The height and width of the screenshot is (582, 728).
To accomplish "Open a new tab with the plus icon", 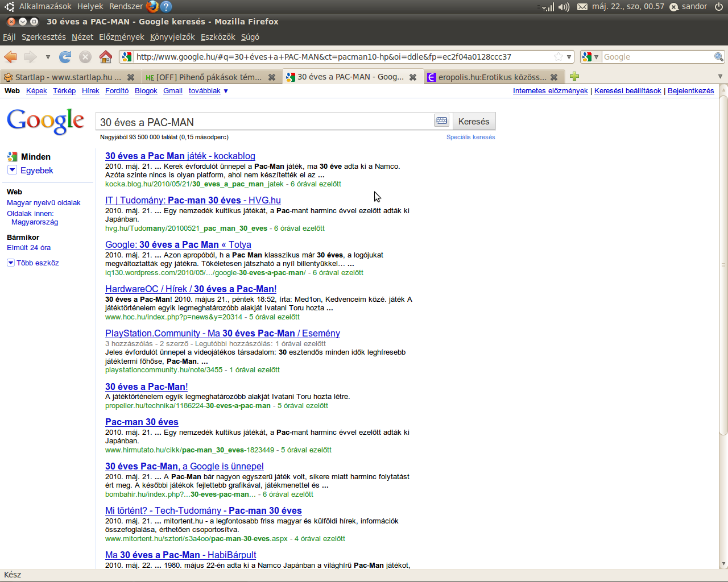I will (574, 76).
